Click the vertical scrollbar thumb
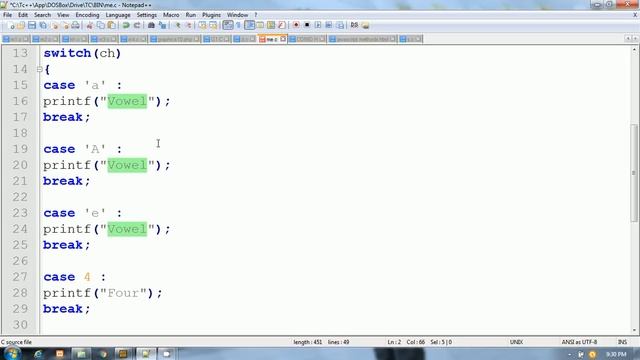The image size is (640, 360). (x=634, y=173)
